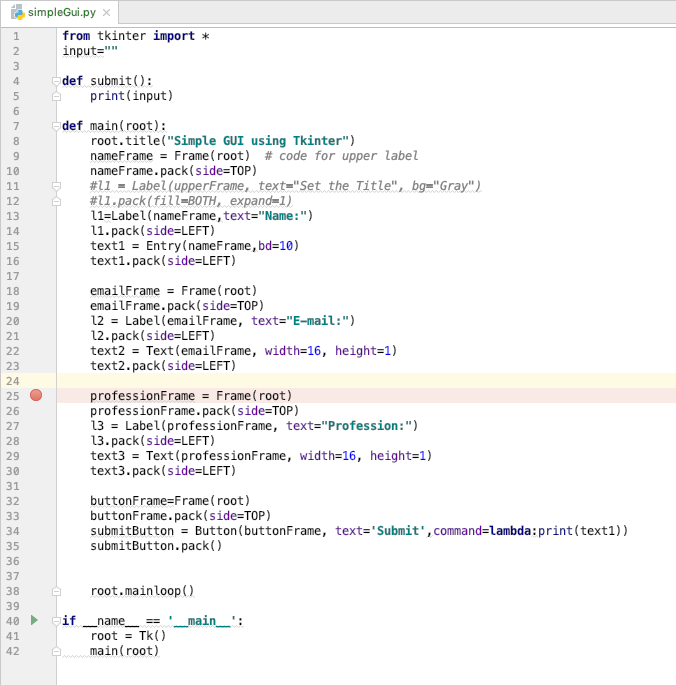
Task: Click 'root = Tk()' line
Action: tap(128, 636)
